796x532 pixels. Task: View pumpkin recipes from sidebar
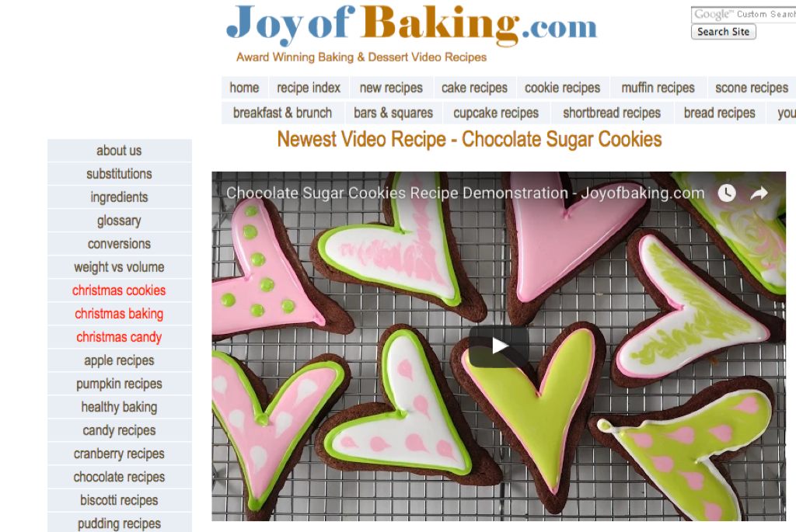pos(119,384)
